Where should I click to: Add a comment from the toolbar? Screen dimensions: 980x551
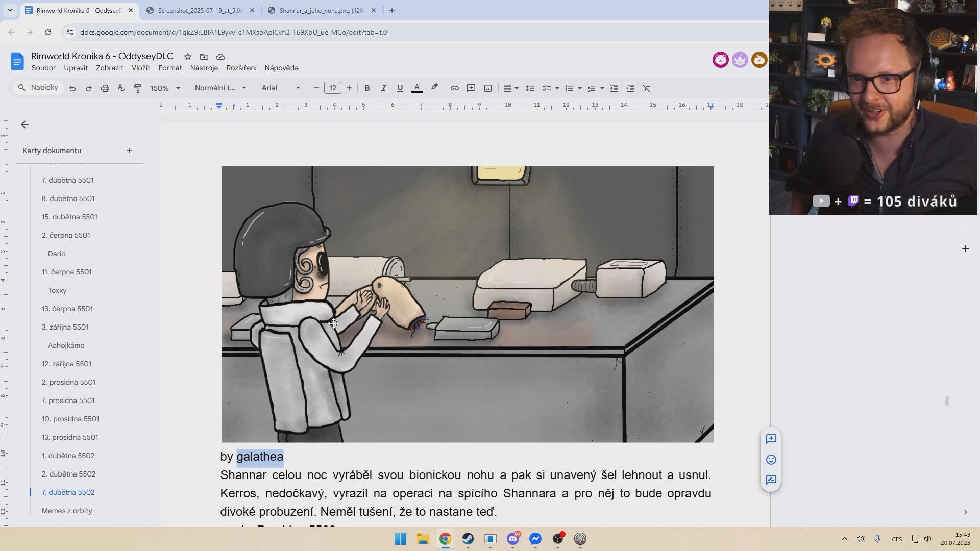[x=471, y=88]
